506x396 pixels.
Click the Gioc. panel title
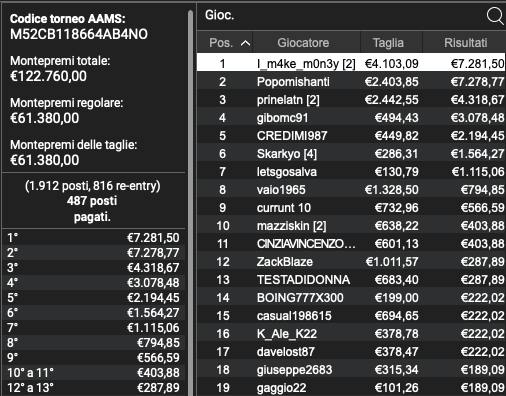tap(220, 15)
